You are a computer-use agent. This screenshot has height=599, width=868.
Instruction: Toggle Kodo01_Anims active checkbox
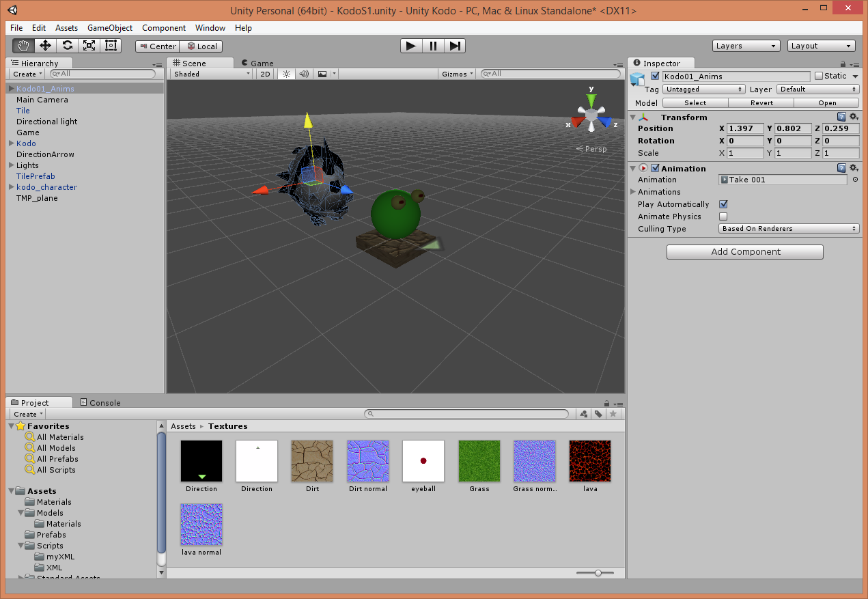[x=656, y=76]
